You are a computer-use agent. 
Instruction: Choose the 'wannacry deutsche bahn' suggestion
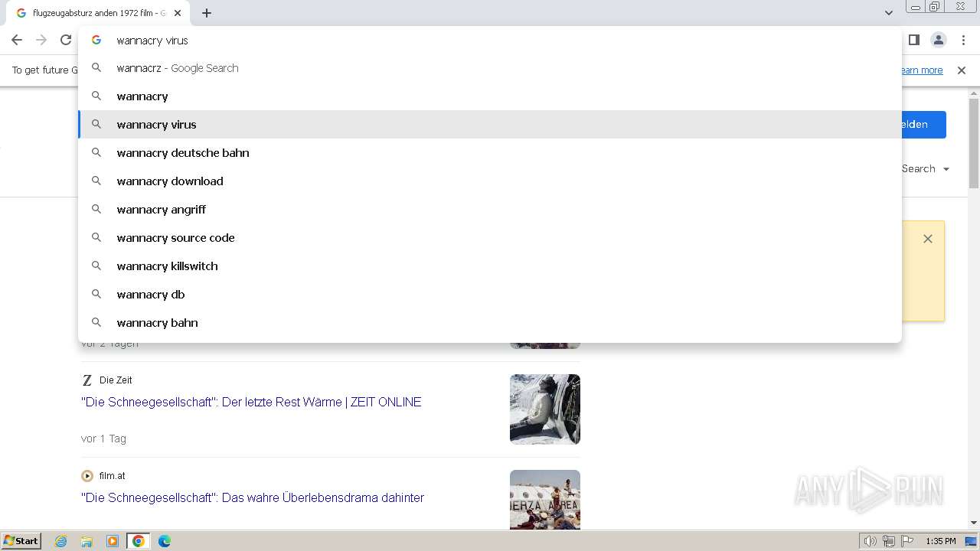click(490, 153)
